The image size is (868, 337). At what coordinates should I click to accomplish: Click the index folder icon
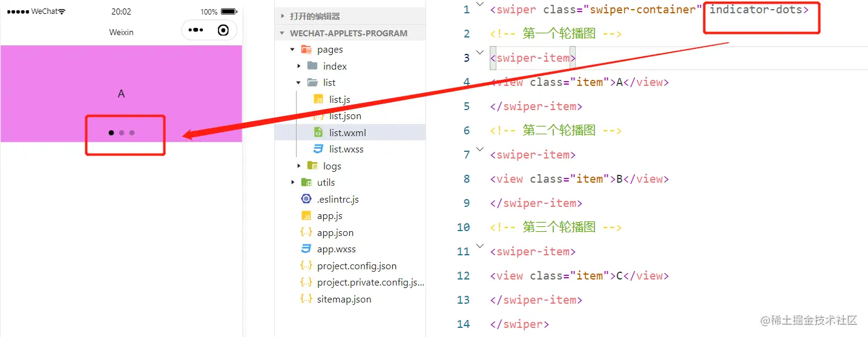(312, 66)
